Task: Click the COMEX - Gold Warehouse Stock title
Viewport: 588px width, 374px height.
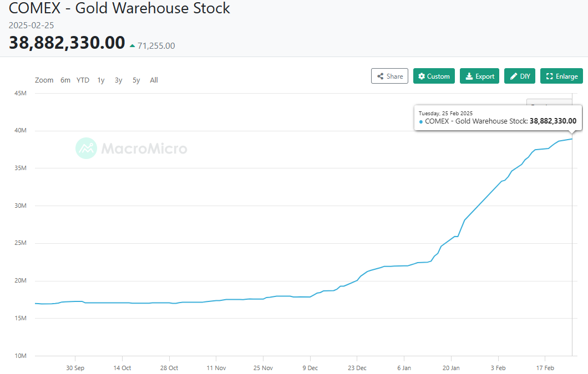Action: pyautogui.click(x=119, y=9)
